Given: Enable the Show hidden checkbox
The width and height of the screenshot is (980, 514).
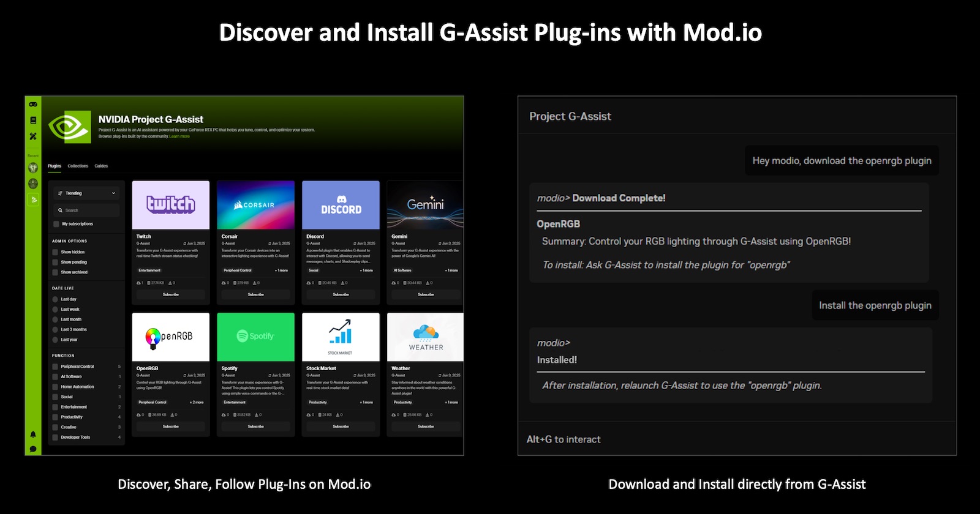Looking at the screenshot, I should [x=55, y=252].
